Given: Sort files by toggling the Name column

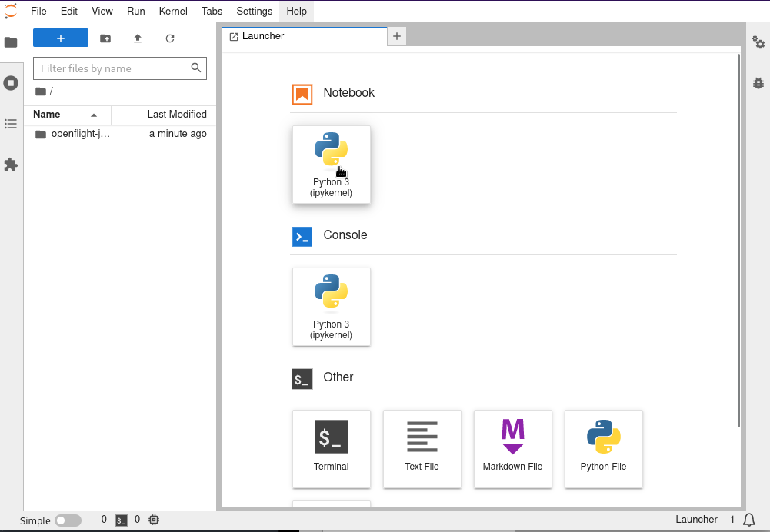Looking at the screenshot, I should click(x=48, y=114).
